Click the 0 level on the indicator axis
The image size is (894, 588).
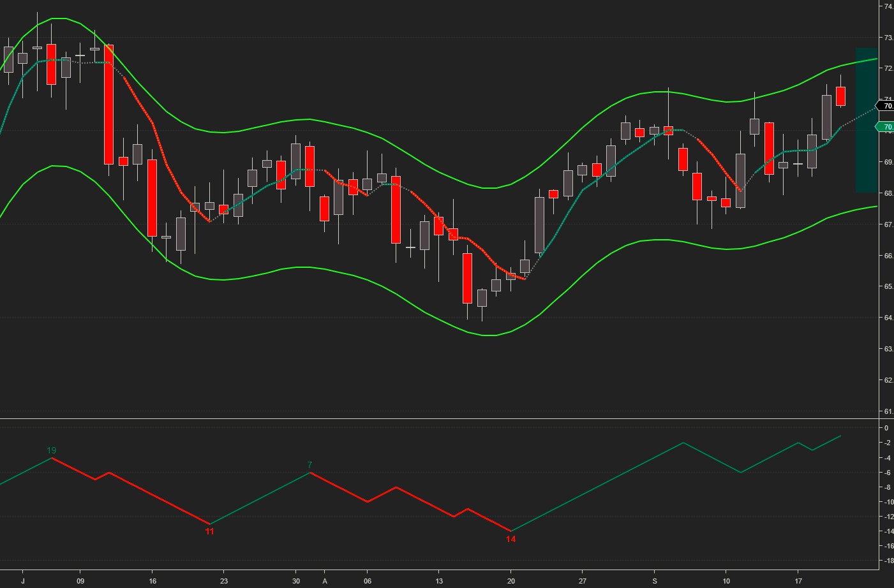click(x=886, y=428)
